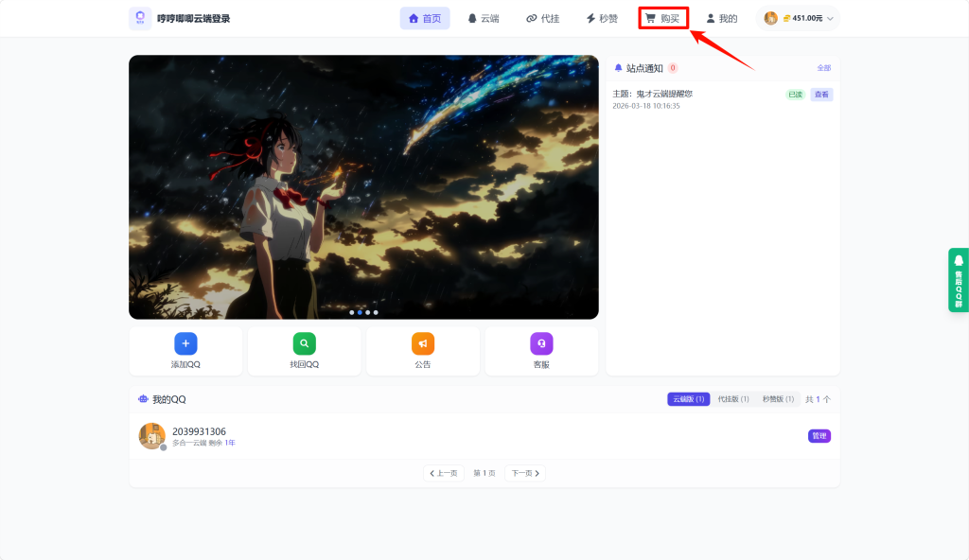969x560 pixels.
Task: Select the first carousel dot
Action: pyautogui.click(x=352, y=313)
